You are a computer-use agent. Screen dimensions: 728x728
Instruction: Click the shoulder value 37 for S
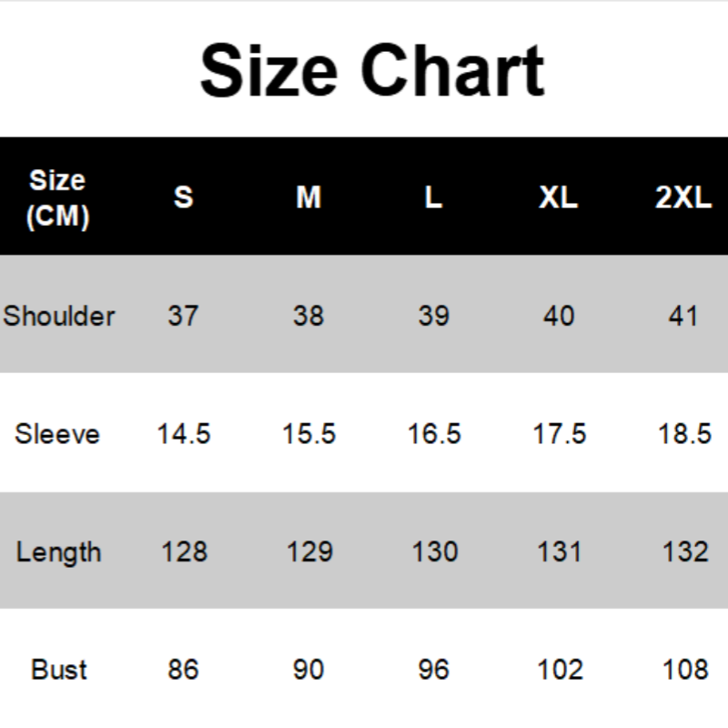pyautogui.click(x=183, y=316)
